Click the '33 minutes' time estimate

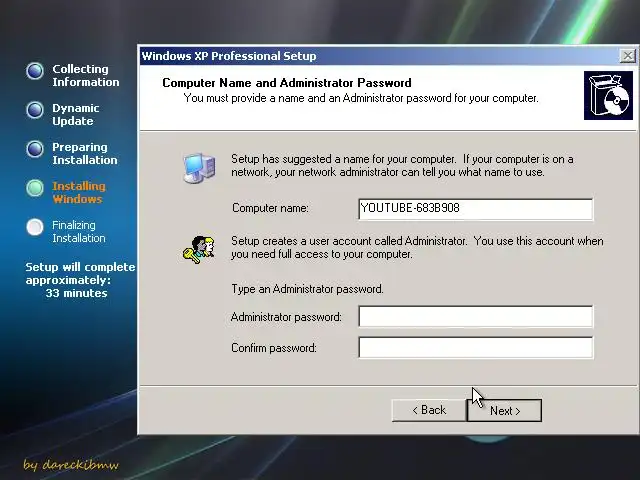point(76,293)
